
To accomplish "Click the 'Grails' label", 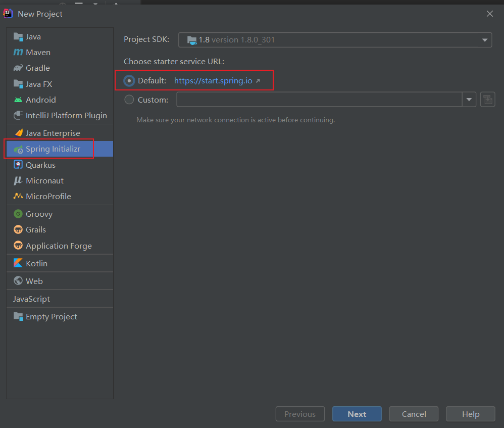I will click(x=36, y=230).
